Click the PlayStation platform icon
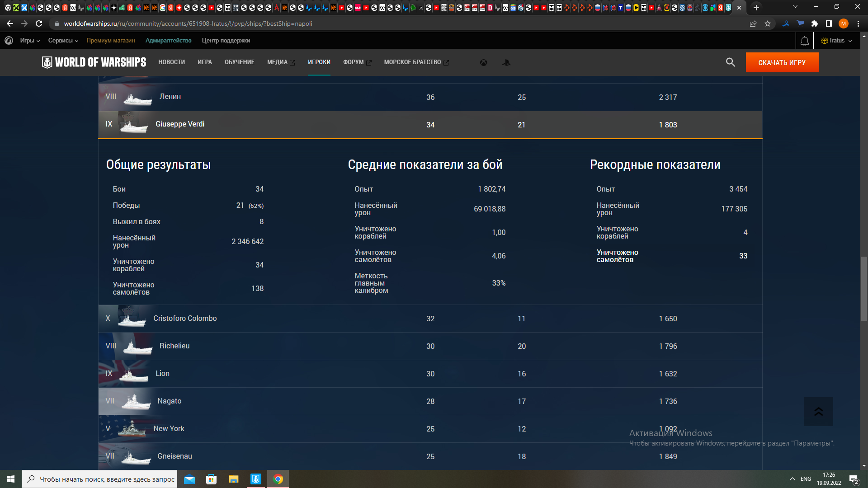The height and width of the screenshot is (488, 868). coord(506,62)
